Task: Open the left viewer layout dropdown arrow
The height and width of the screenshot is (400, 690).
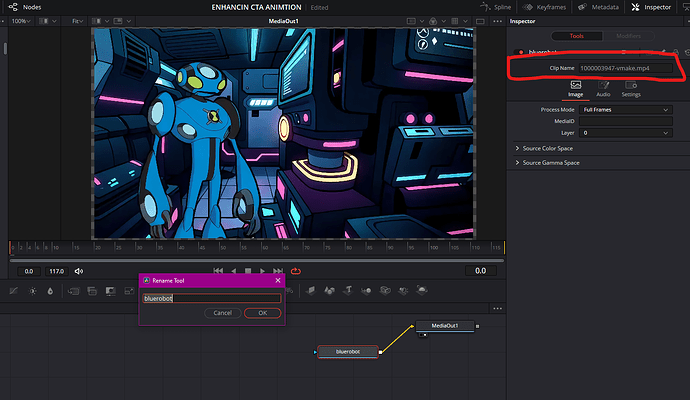Action: pyautogui.click(x=54, y=21)
